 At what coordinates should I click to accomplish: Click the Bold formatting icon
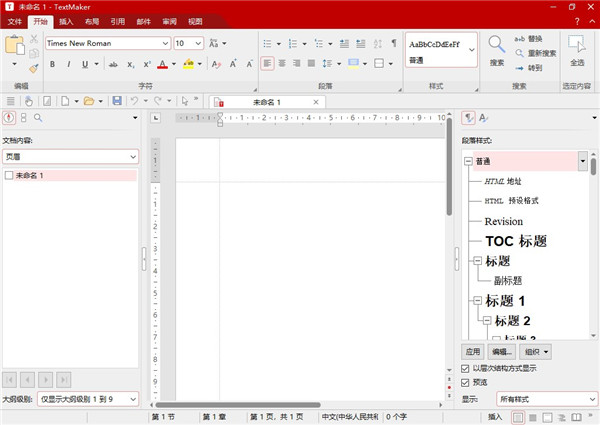pos(52,64)
